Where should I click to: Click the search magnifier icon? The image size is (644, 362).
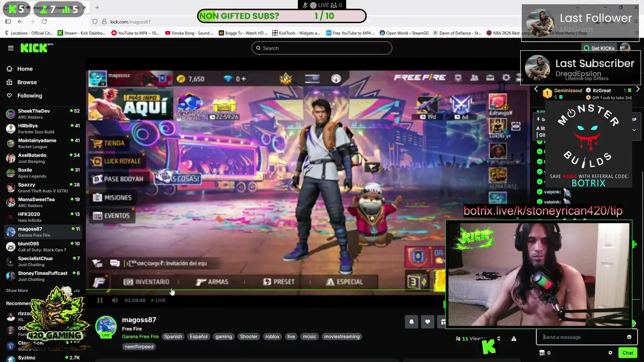258,48
